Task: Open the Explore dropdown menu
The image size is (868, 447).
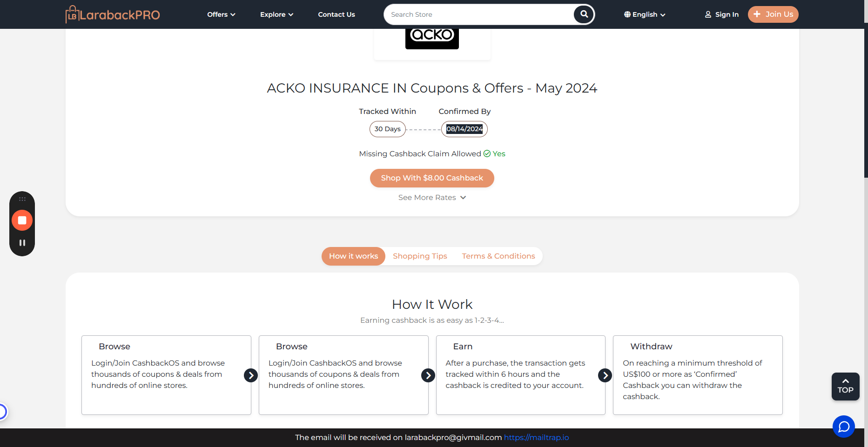Action: coord(276,14)
